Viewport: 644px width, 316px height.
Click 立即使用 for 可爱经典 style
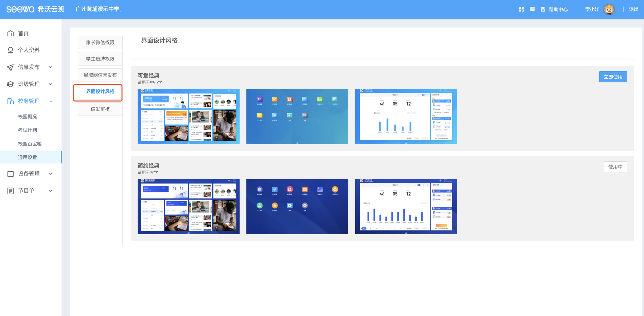pos(613,77)
